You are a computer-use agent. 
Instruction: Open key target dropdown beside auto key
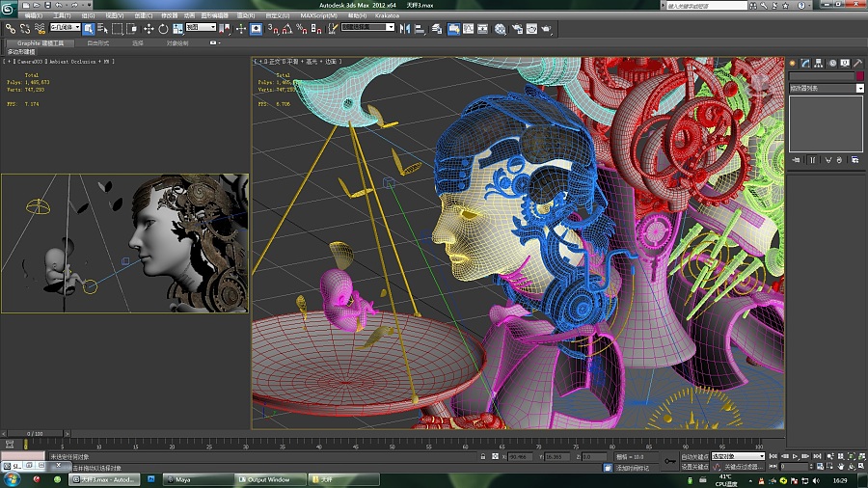click(x=738, y=456)
